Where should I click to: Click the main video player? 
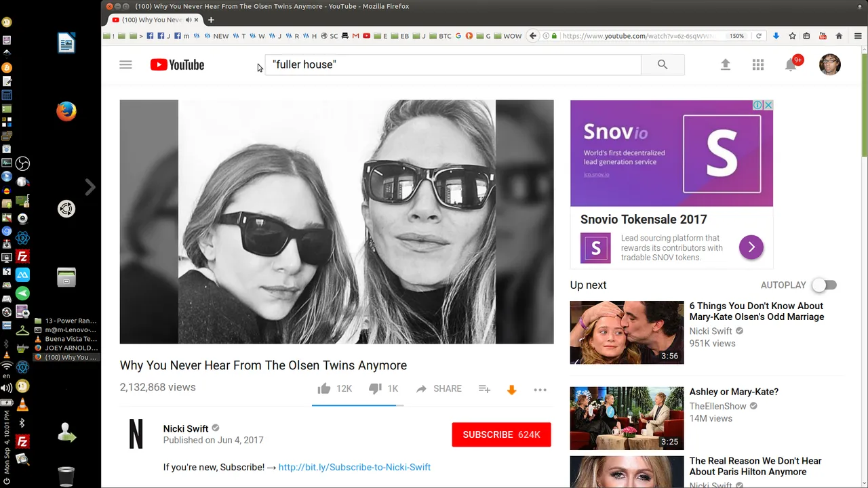point(336,222)
